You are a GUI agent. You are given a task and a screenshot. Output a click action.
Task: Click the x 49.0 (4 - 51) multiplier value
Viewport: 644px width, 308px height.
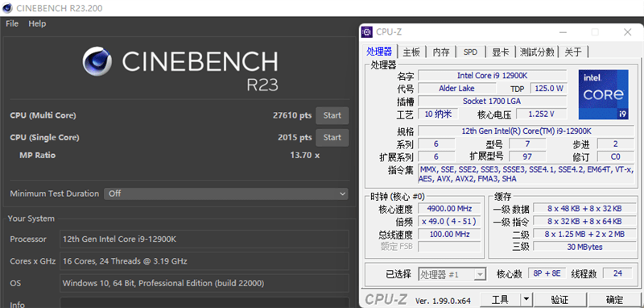pos(449,221)
